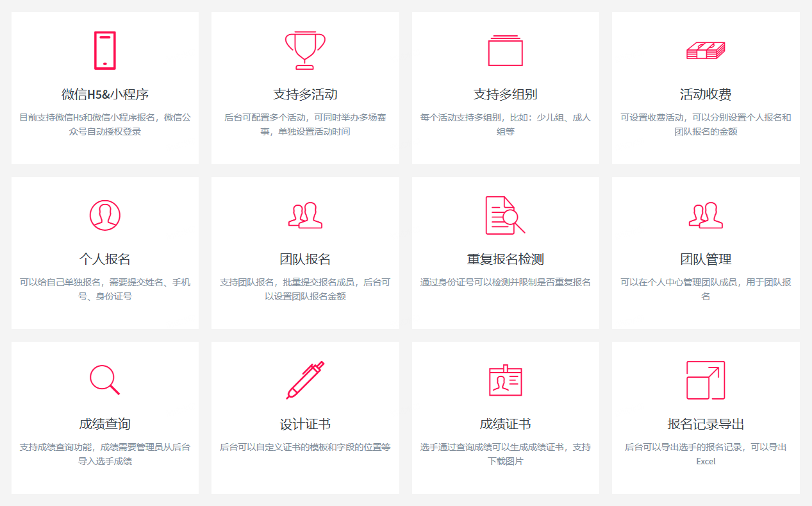Screen dimensions: 812x506
Task: Click the magnifying glass icon for 成绩查询
Action: 104,380
